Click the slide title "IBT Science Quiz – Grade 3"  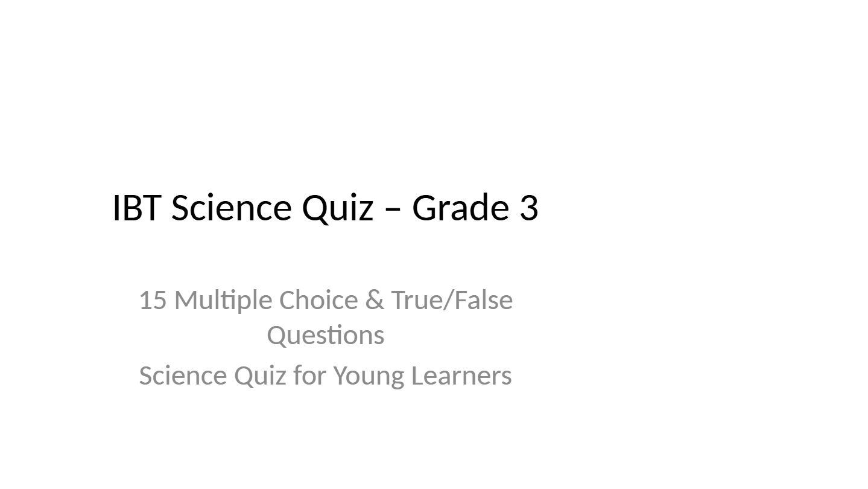click(325, 208)
